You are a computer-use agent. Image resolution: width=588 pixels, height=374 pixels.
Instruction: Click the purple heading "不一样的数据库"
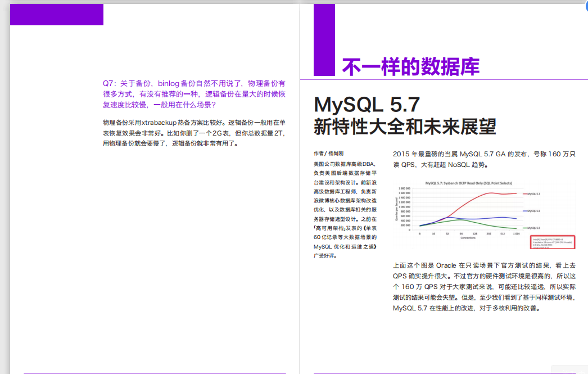(x=410, y=67)
